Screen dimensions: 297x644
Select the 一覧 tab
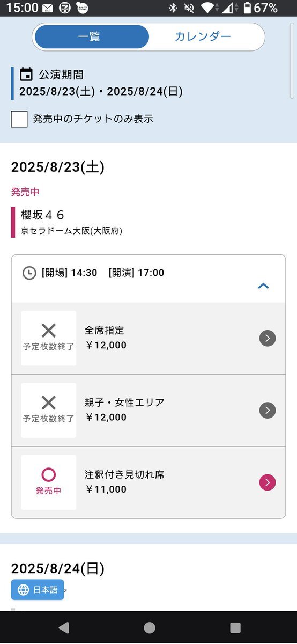tap(89, 36)
